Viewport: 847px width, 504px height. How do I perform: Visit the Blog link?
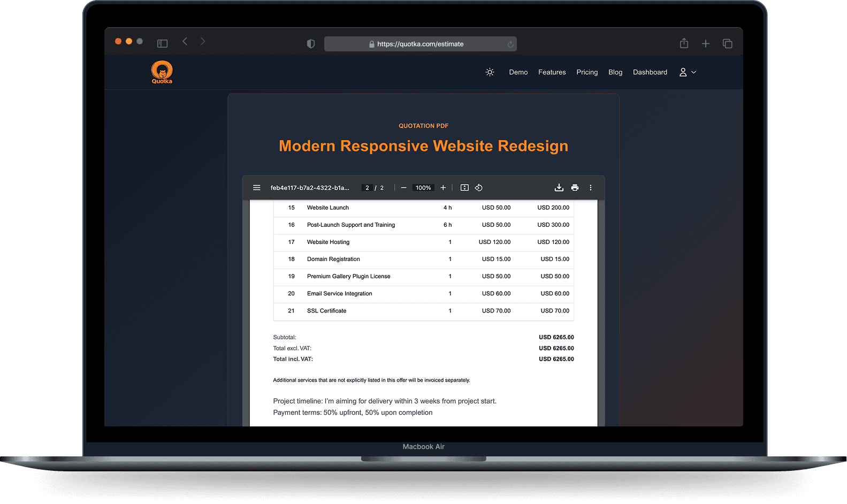[615, 72]
